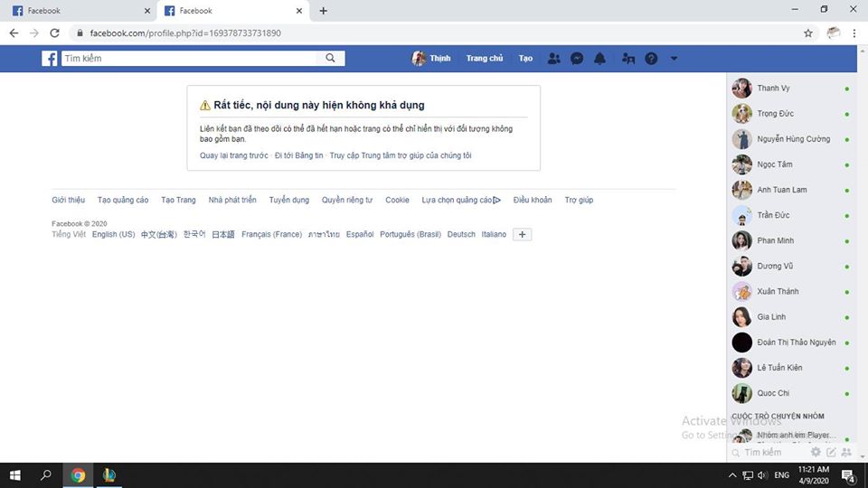The image size is (868, 488).
Task: Open Nhà phát triển footer link
Action: coord(232,200)
